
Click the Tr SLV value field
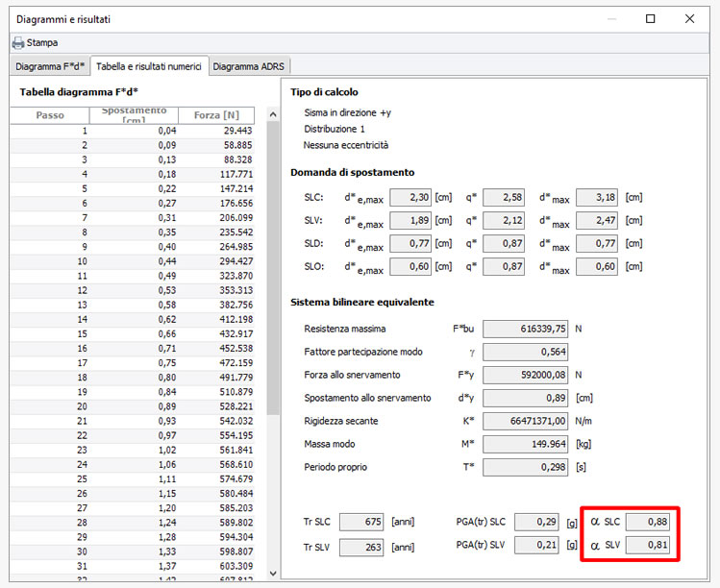coord(361,547)
